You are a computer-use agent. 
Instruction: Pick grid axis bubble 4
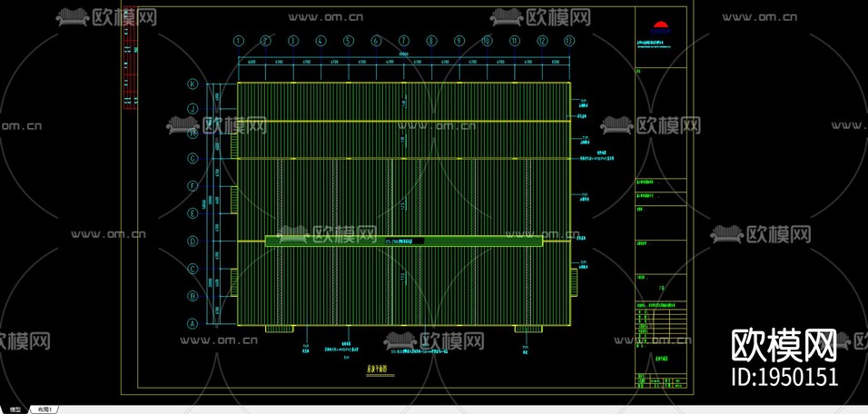coord(321,41)
